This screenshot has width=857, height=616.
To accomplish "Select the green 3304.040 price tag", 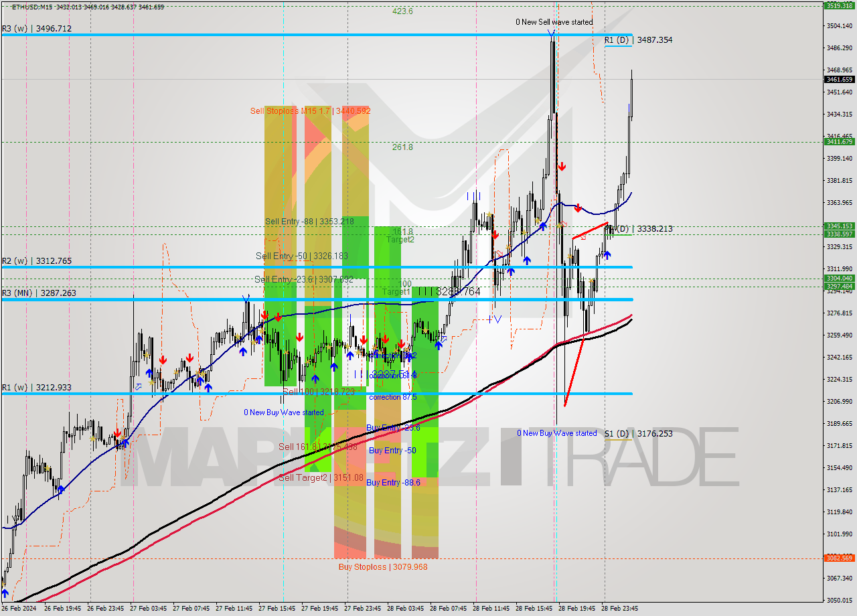I will [839, 279].
